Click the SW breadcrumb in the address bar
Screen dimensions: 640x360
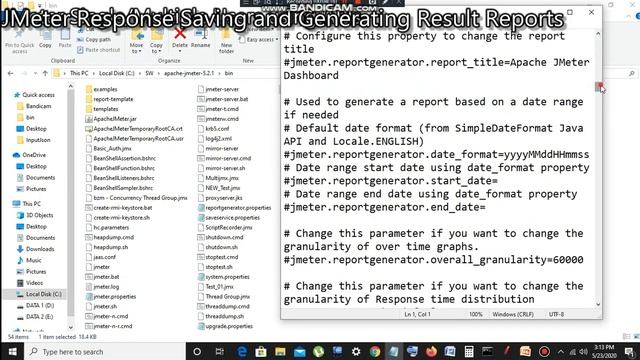tap(149, 73)
